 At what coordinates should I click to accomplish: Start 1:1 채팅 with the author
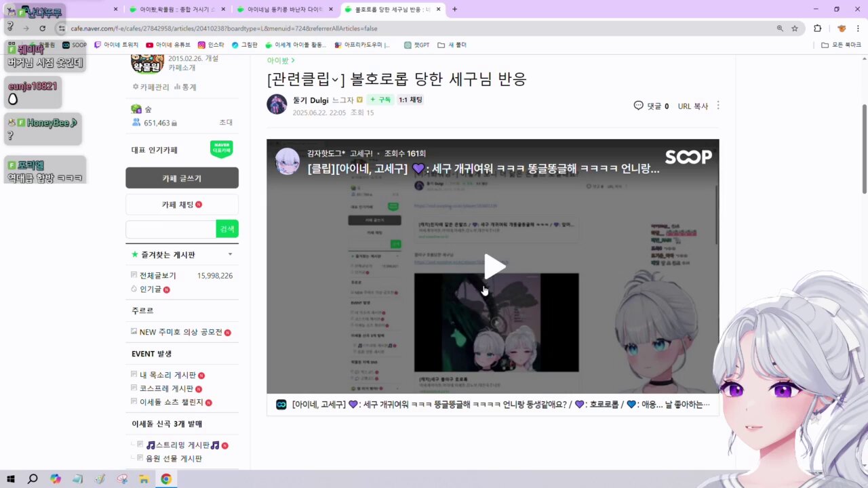(x=410, y=100)
